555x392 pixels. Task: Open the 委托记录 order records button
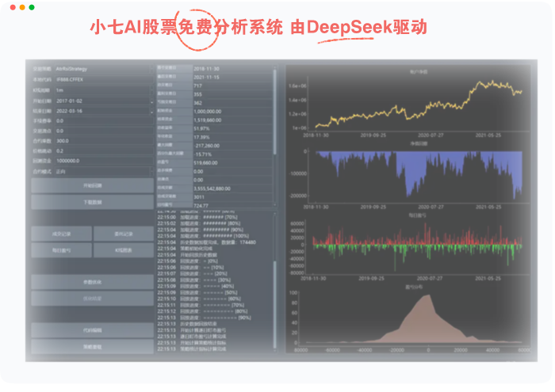(x=123, y=234)
